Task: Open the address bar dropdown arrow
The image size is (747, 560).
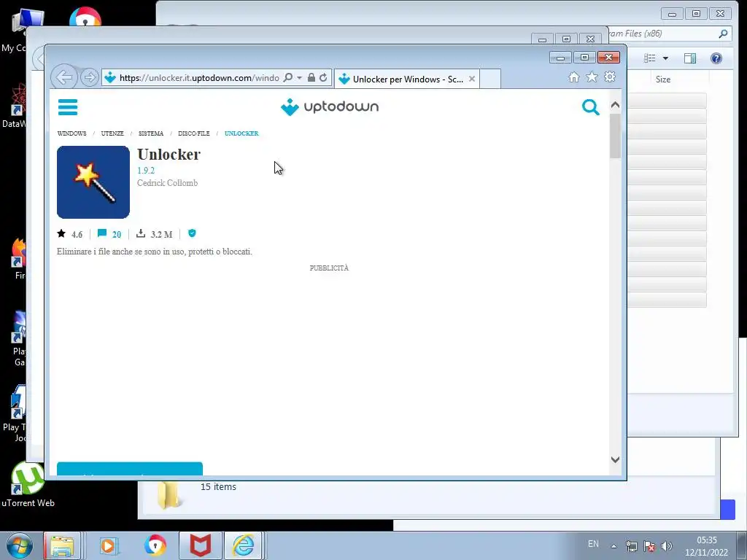Action: 299,77
